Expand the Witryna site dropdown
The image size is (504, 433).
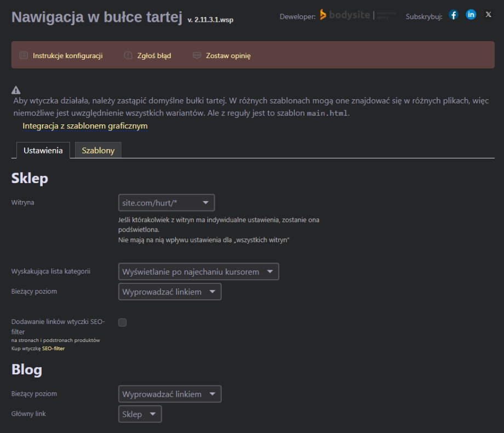[167, 203]
